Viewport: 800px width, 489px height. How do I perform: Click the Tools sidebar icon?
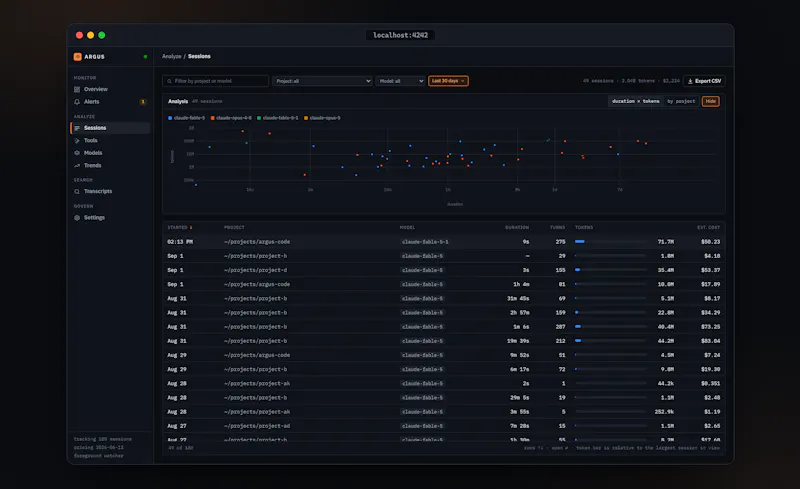coord(77,140)
